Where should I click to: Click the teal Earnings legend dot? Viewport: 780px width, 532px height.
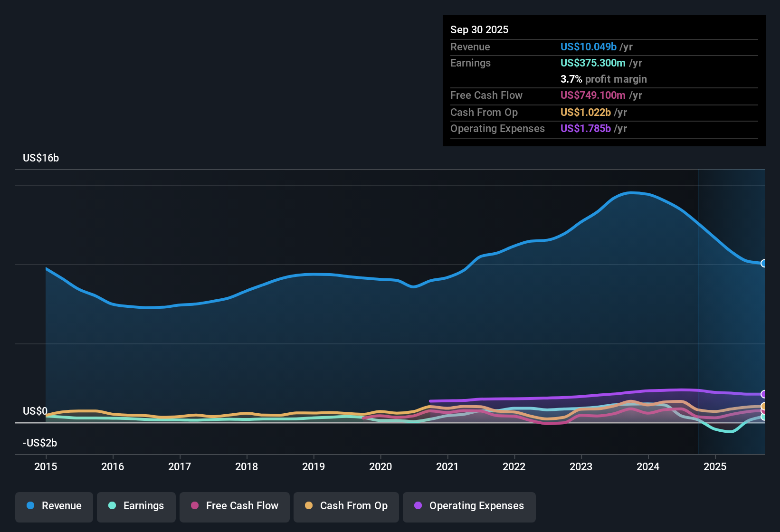[112, 505]
